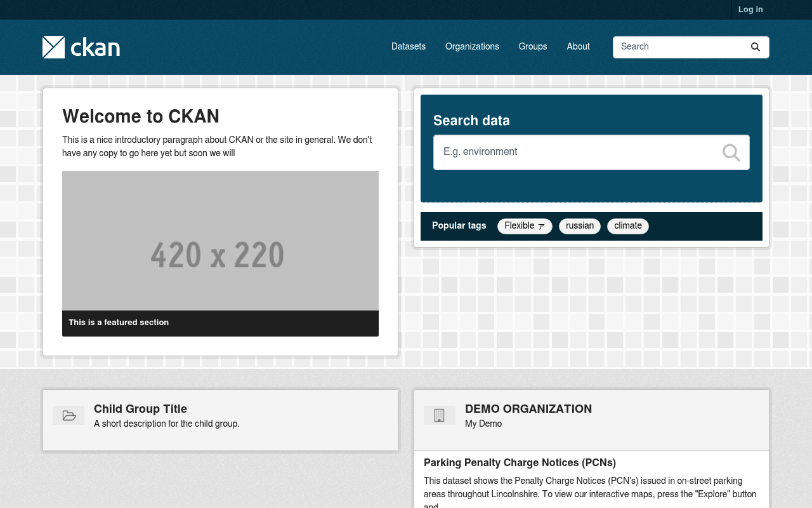This screenshot has height=508, width=812.
Task: Focus the header Search field
Action: pyautogui.click(x=691, y=47)
